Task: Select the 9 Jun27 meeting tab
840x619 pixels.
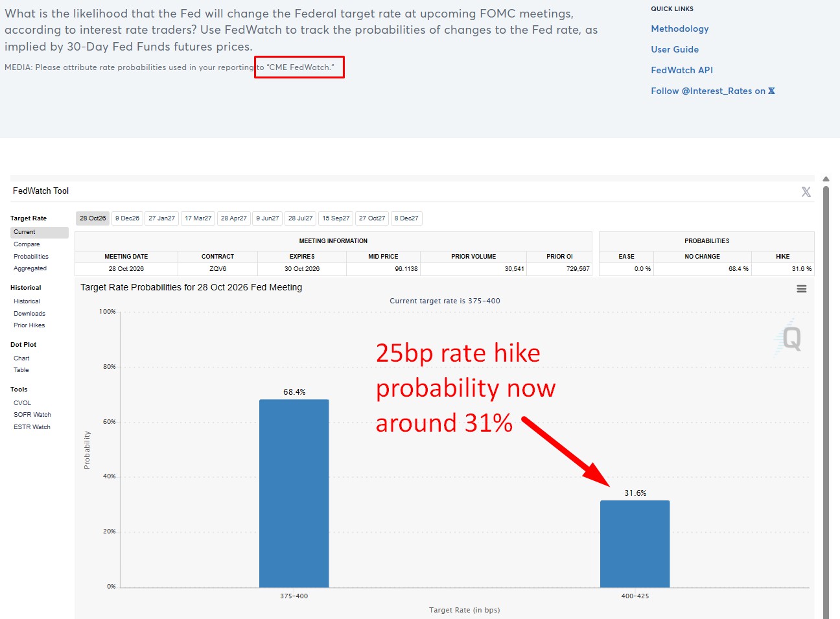Action: (267, 218)
